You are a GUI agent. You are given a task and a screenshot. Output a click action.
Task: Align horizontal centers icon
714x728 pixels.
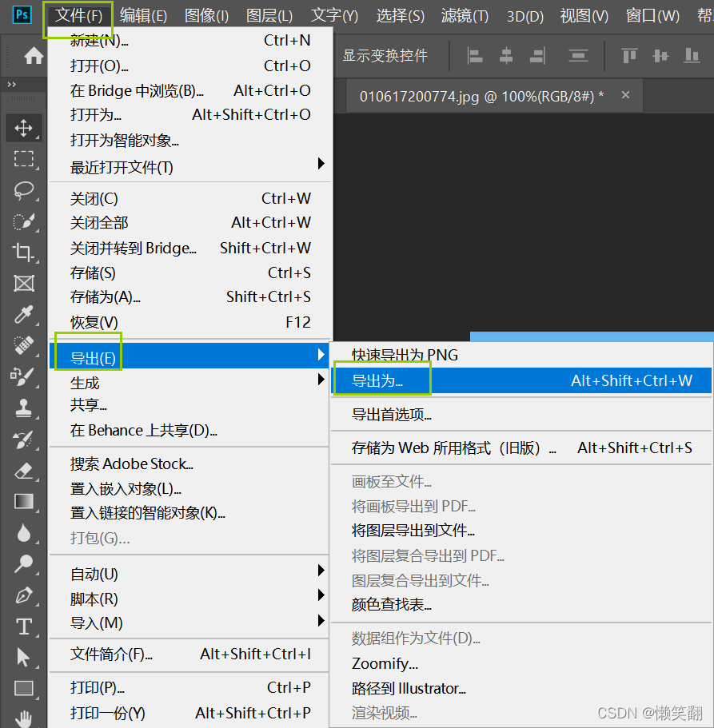506,56
